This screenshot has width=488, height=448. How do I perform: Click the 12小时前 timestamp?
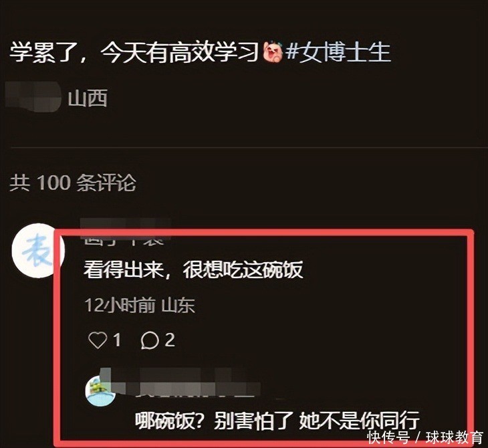[120, 306]
